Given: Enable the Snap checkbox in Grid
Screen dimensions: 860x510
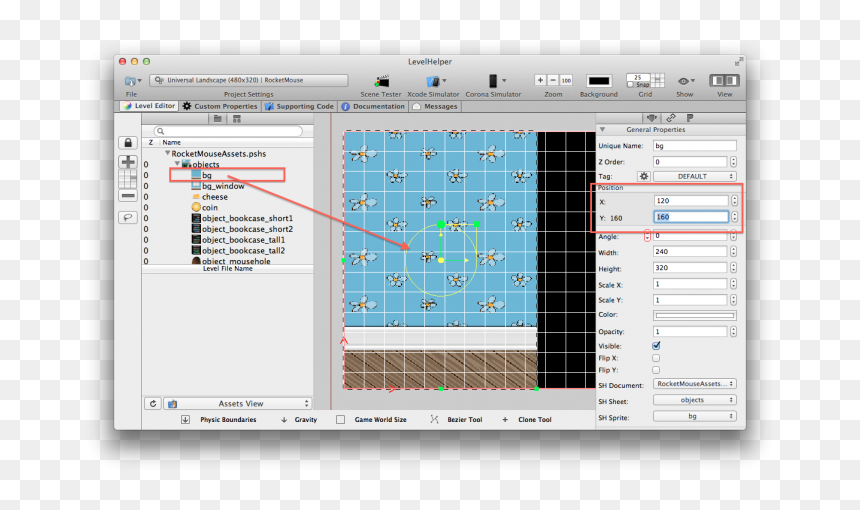Looking at the screenshot, I should 630,84.
